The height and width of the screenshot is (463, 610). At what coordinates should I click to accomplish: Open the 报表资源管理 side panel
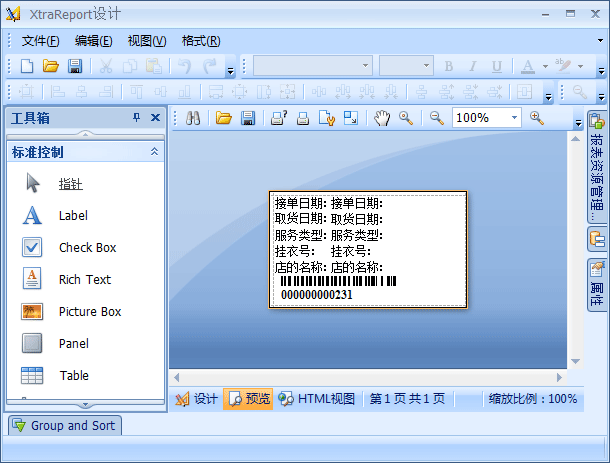pyautogui.click(x=597, y=167)
